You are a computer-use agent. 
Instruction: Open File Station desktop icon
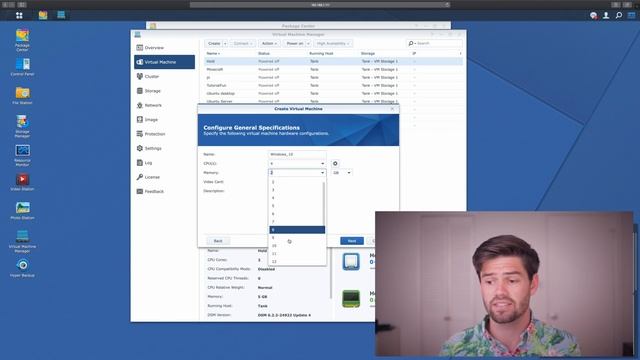coord(22,96)
